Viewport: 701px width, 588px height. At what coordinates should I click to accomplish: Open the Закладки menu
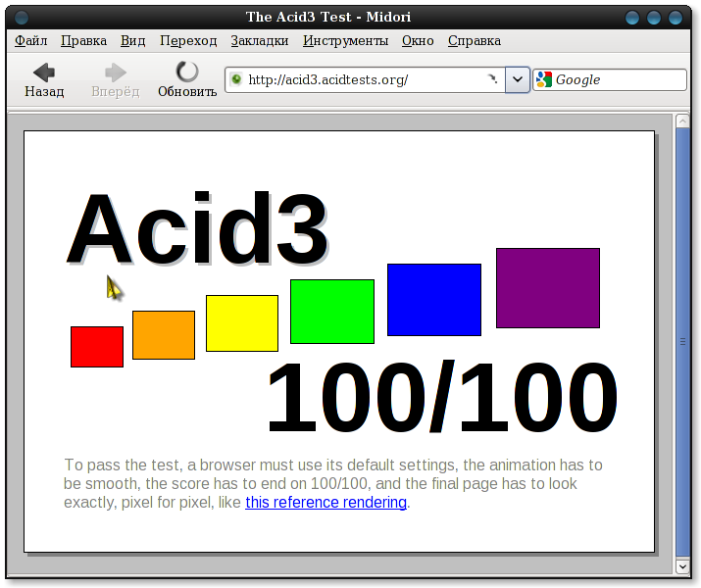259,40
